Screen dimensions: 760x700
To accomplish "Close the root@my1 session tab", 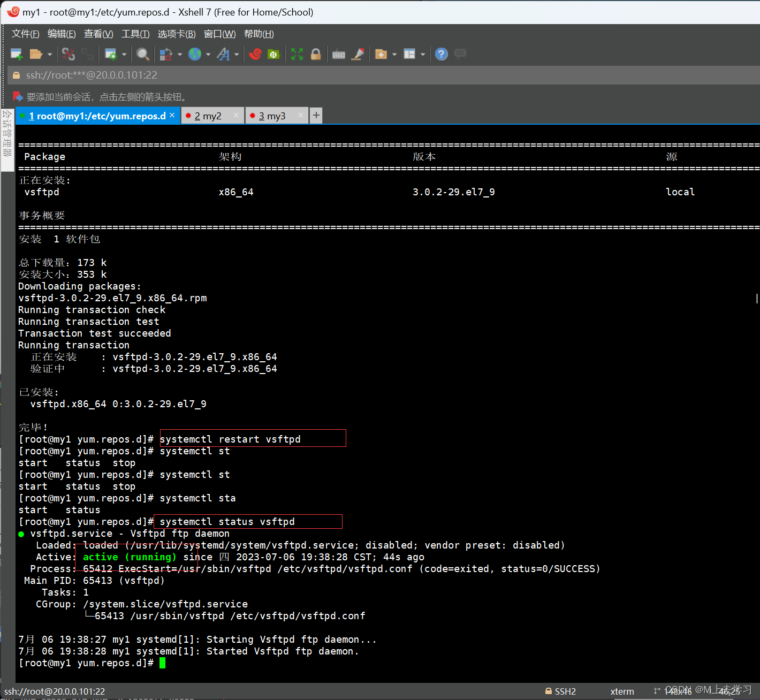I will click(172, 115).
